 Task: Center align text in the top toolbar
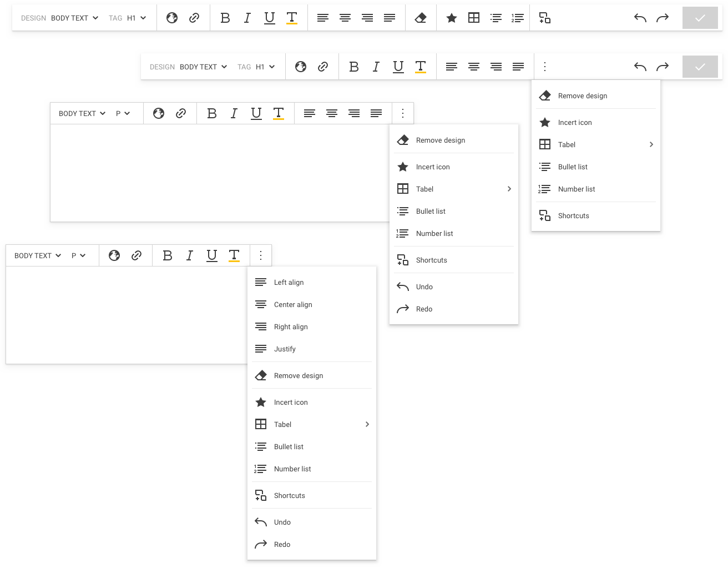345,18
